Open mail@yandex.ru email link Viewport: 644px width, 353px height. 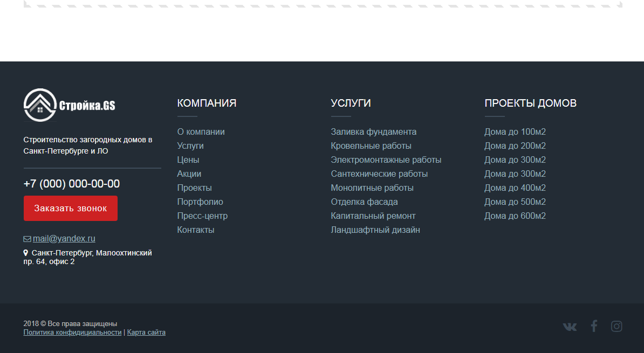(64, 238)
